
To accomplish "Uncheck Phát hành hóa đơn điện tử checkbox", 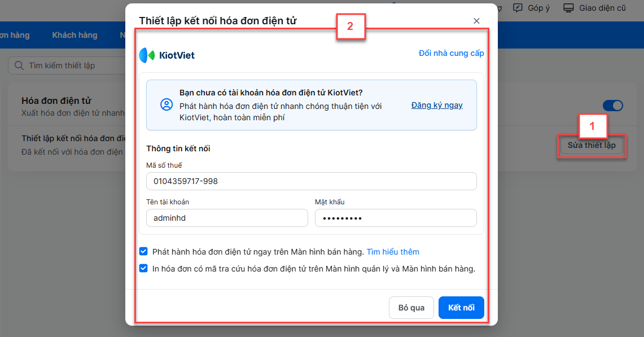I will tap(143, 251).
